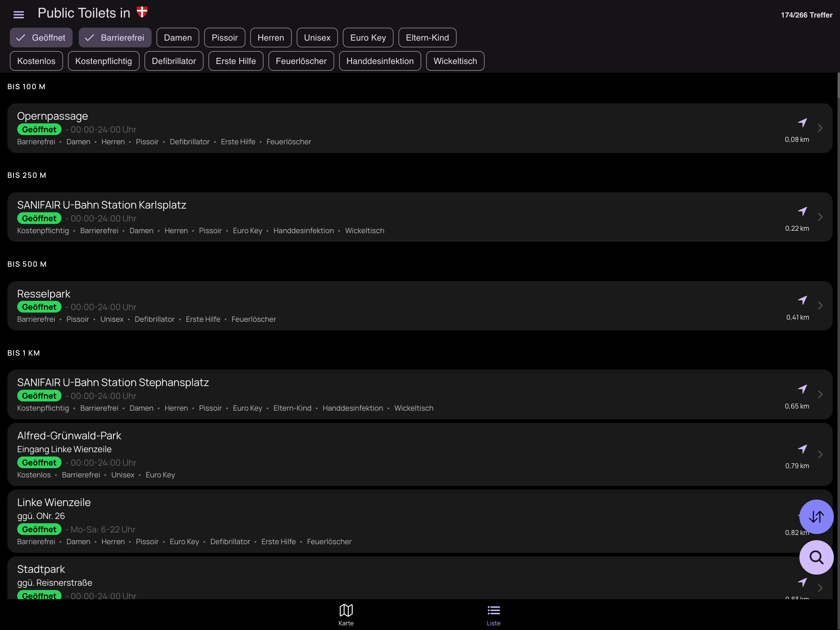This screenshot has width=840, height=630.
Task: Select the Liste tab
Action: (493, 614)
